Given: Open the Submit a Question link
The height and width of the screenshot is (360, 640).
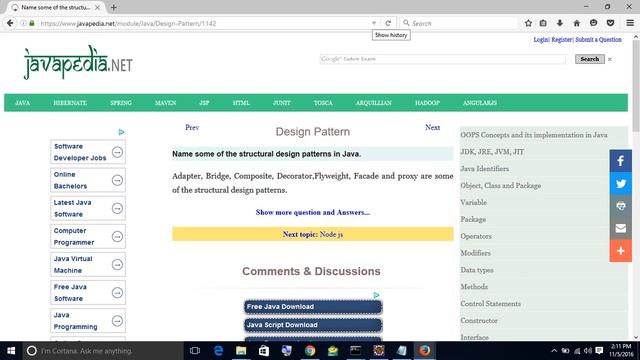Looking at the screenshot, I should coord(598,40).
